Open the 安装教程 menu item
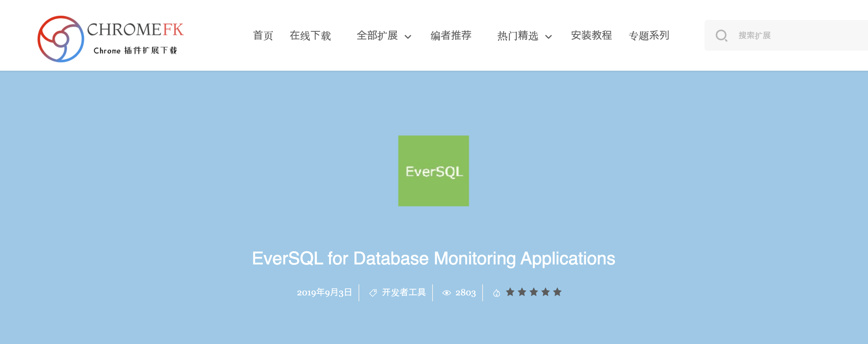 (x=592, y=36)
